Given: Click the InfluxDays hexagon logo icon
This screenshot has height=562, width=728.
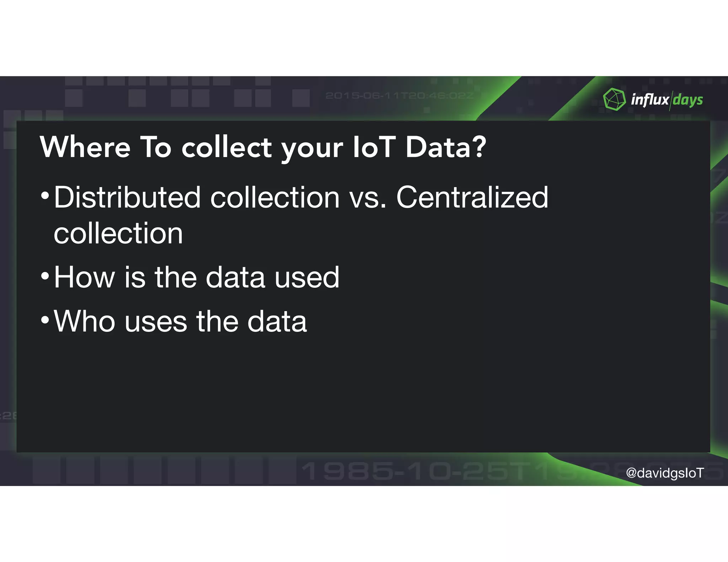Looking at the screenshot, I should 614,99.
